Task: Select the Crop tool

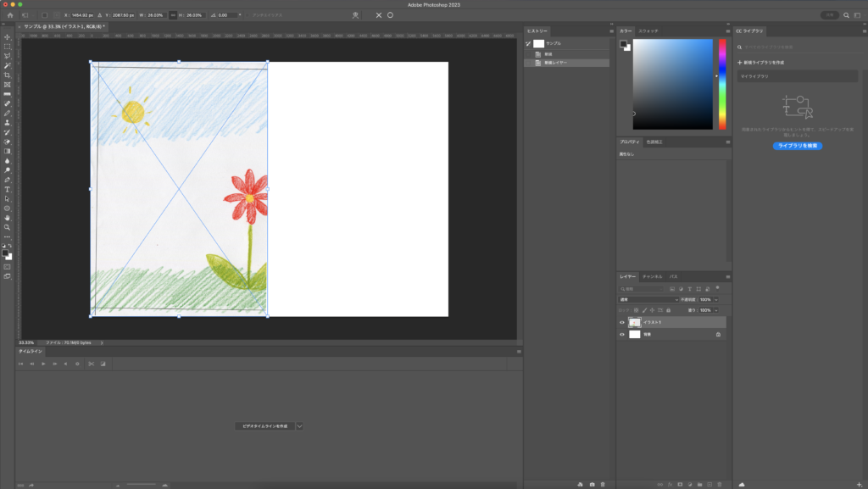Action: tap(7, 75)
